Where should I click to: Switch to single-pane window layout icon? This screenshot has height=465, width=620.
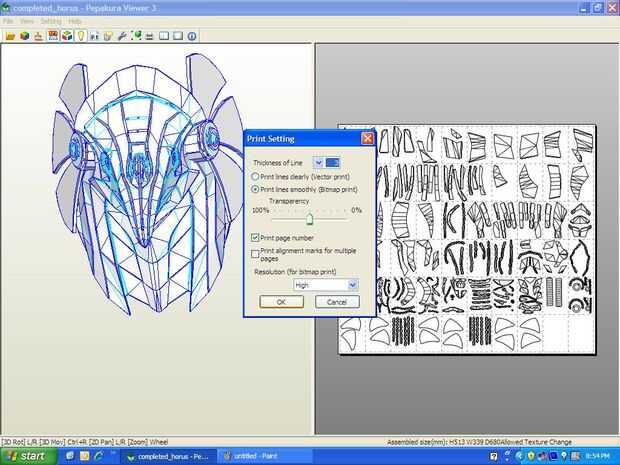coord(178,36)
